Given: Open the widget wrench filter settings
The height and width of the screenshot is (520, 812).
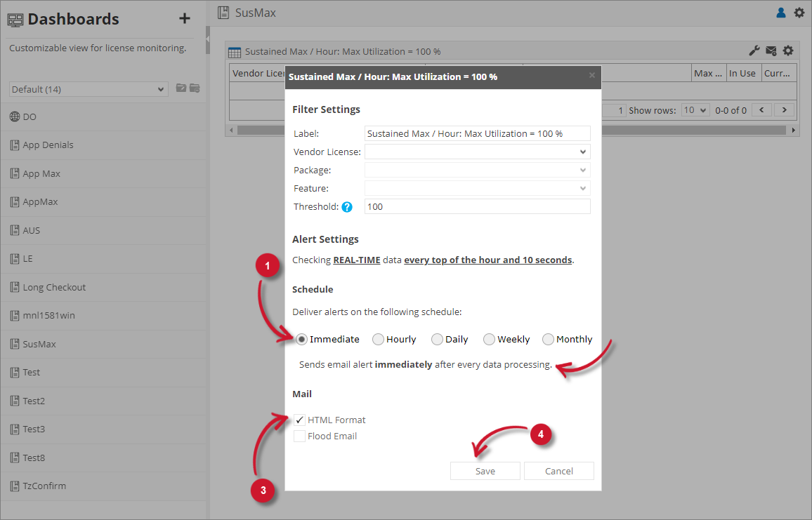Looking at the screenshot, I should pyautogui.click(x=754, y=51).
